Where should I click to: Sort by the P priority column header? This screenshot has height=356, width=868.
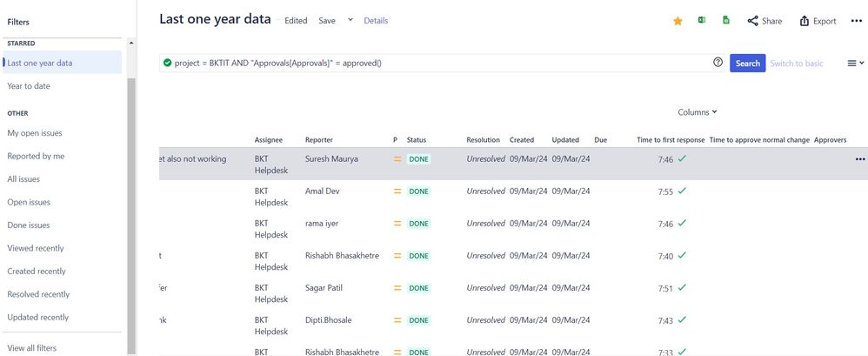tap(395, 140)
